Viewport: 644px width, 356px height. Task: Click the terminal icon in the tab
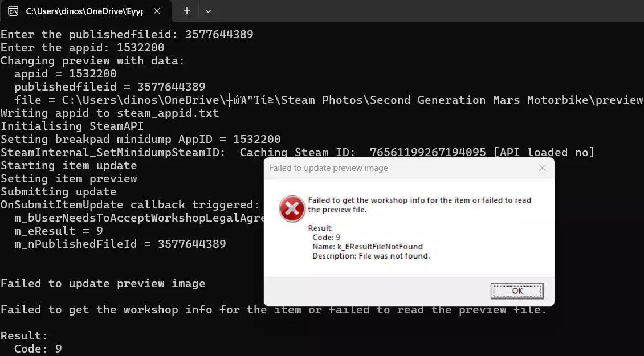pyautogui.click(x=13, y=11)
